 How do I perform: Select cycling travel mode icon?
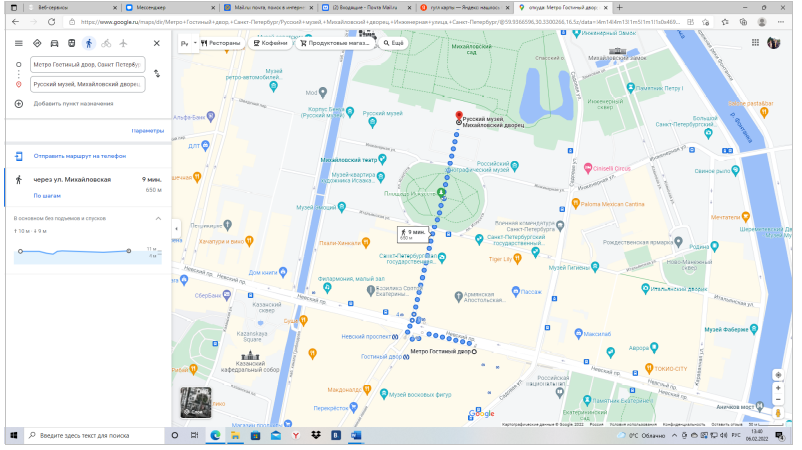pyautogui.click(x=106, y=43)
